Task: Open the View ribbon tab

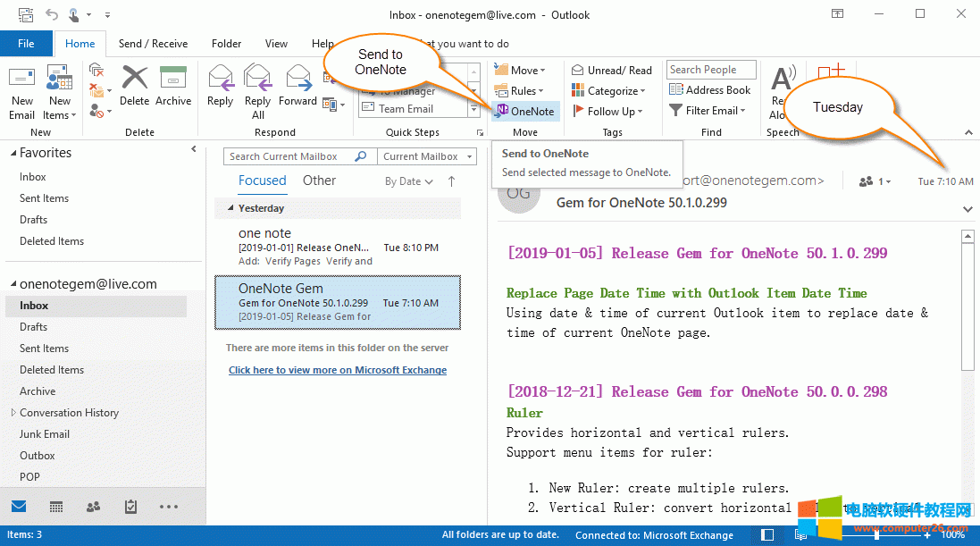Action: [276, 43]
